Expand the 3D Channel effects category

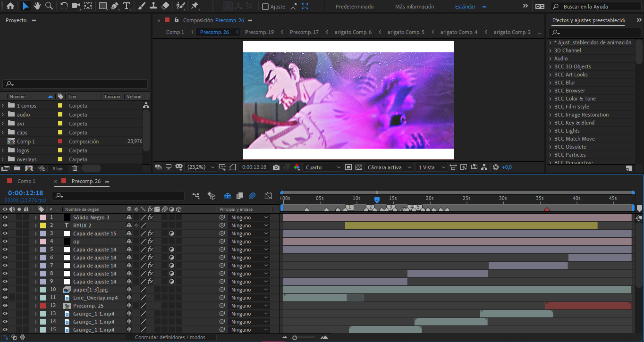tap(550, 50)
